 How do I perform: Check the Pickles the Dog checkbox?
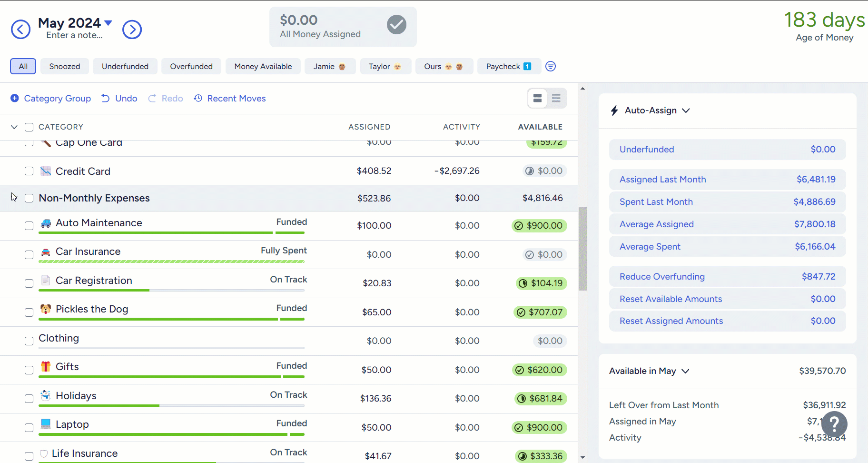tap(29, 312)
